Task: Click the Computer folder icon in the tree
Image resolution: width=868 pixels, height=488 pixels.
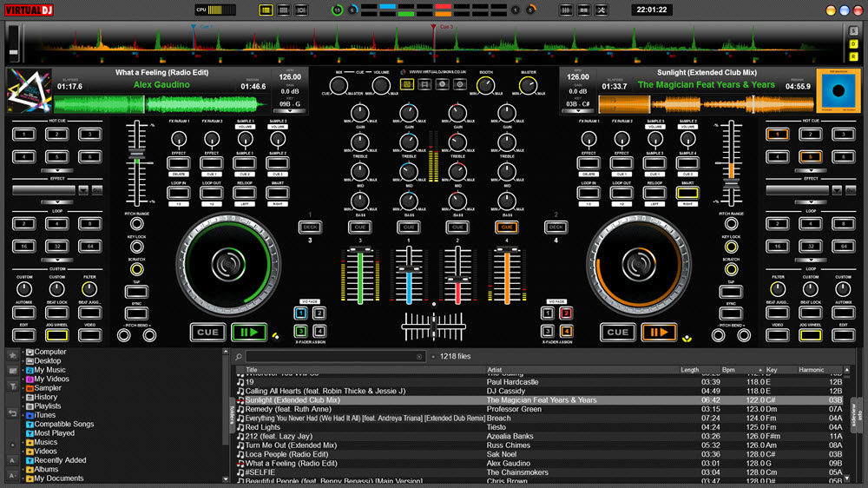Action: tap(30, 353)
